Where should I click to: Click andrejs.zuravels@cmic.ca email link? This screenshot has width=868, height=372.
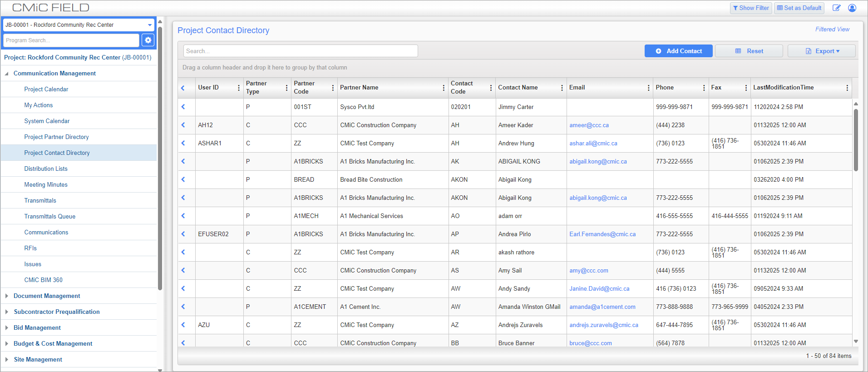coord(604,325)
